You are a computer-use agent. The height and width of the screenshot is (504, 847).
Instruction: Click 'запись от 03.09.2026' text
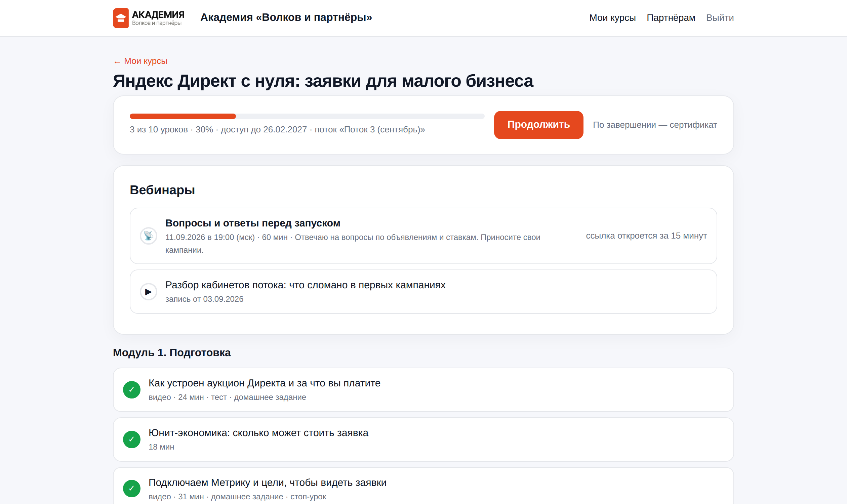(204, 299)
